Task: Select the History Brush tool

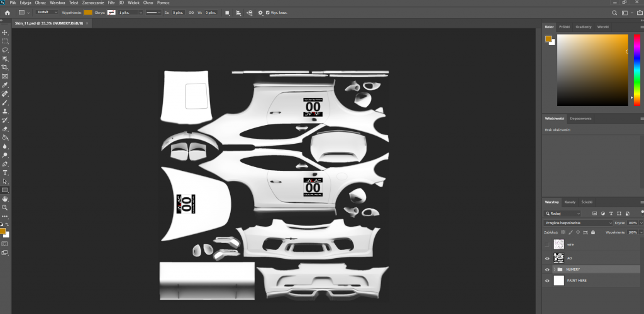Action: [5, 120]
